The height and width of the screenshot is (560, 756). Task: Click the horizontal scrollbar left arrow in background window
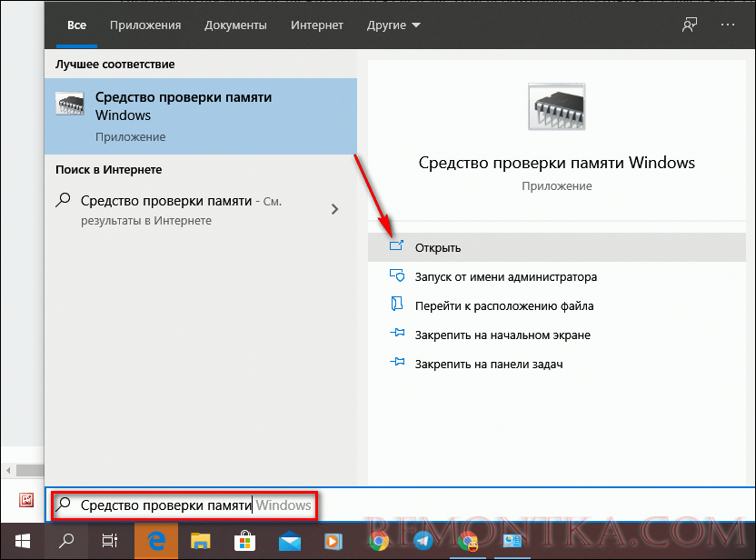click(x=8, y=470)
